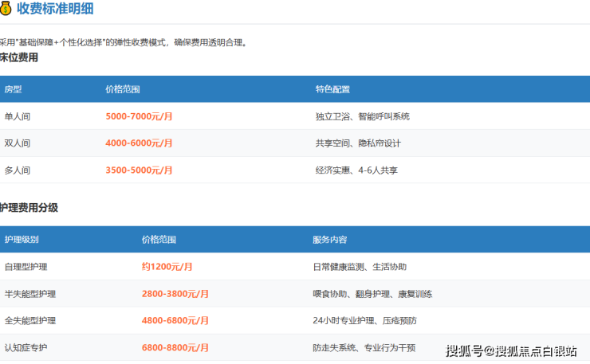Click the 认知症专护 row label
The image size is (590, 364).
click(x=26, y=348)
